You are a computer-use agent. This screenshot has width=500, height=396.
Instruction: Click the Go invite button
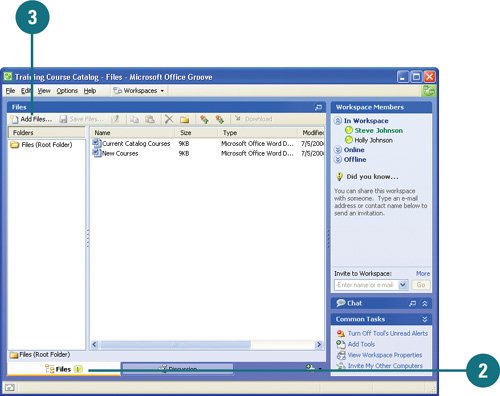pos(421,285)
